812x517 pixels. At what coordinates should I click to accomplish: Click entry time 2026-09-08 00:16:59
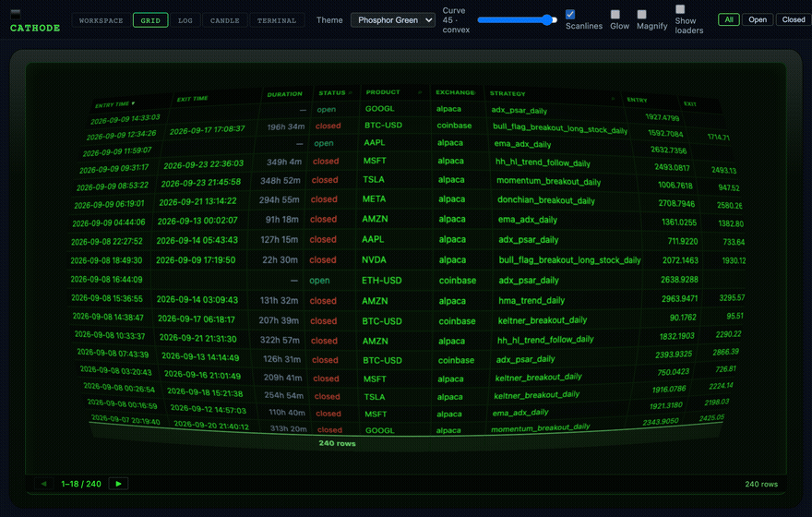[122, 403]
